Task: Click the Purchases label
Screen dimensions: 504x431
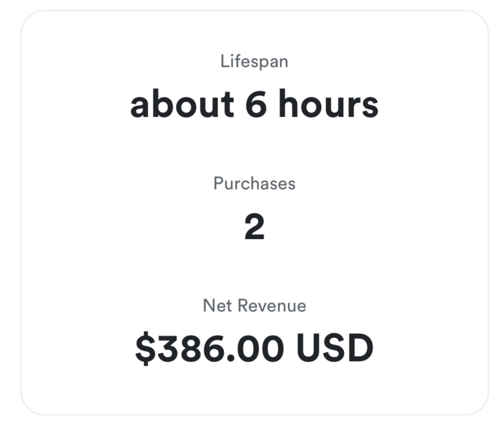Action: 254,183
